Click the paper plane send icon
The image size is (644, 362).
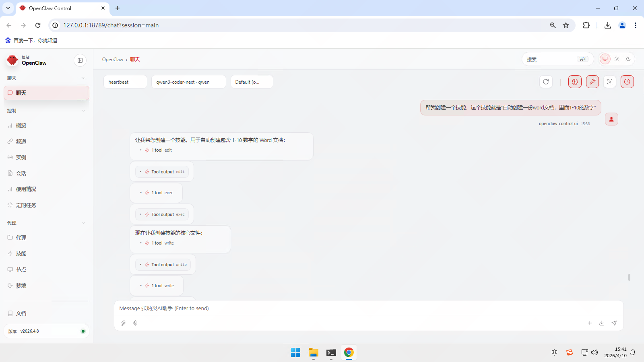(x=614, y=323)
